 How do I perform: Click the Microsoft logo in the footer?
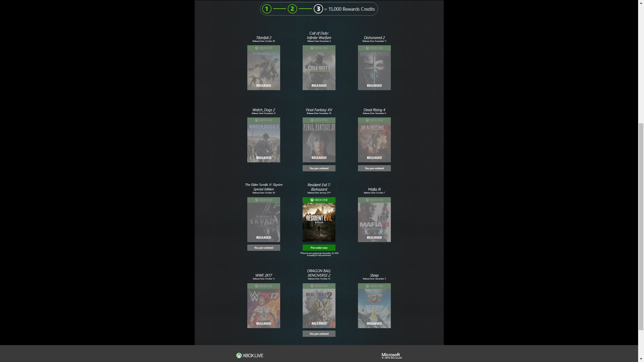tap(390, 355)
